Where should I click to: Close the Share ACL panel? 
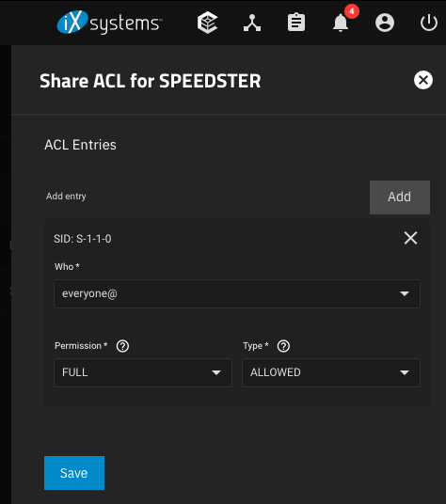click(423, 80)
